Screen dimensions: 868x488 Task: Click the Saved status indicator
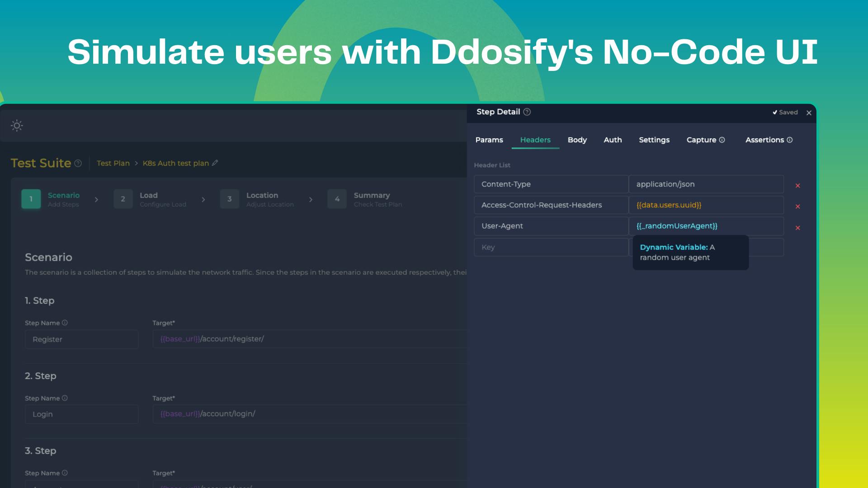pos(785,113)
